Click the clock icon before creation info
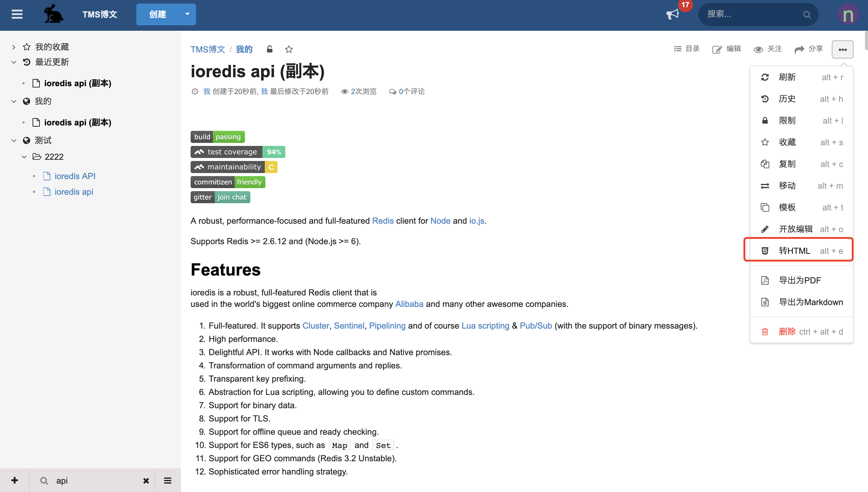 tap(195, 91)
